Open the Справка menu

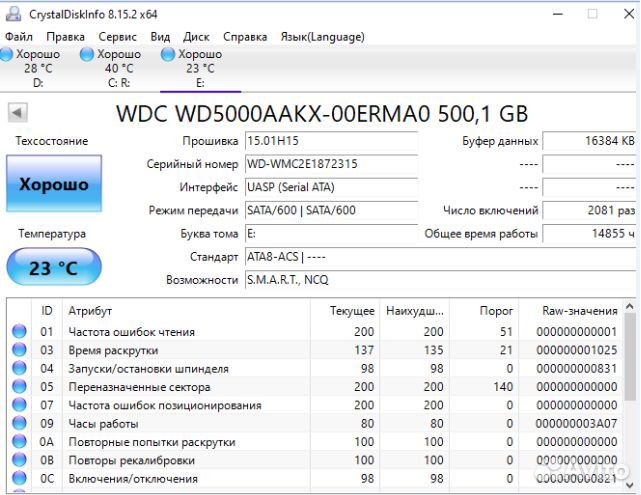click(245, 37)
